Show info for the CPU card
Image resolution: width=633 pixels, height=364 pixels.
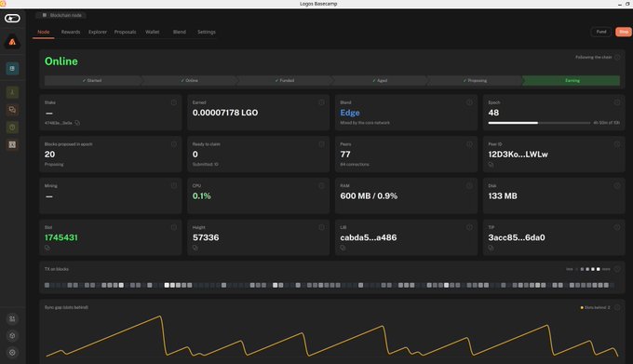[x=321, y=185]
